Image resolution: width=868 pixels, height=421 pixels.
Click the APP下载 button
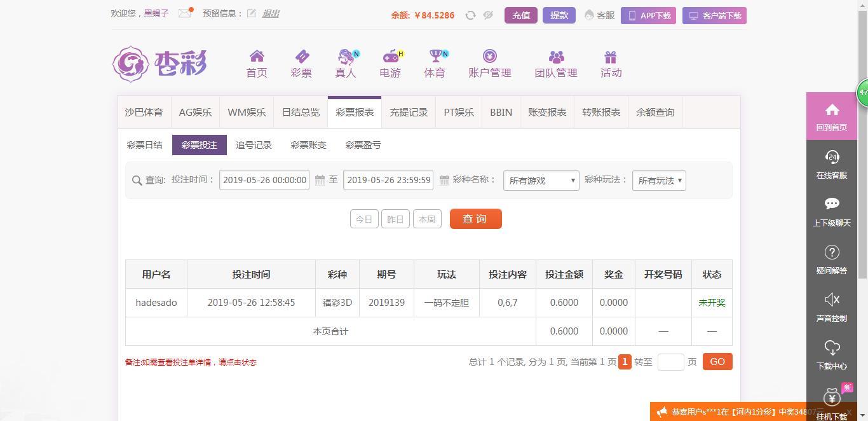(x=648, y=15)
